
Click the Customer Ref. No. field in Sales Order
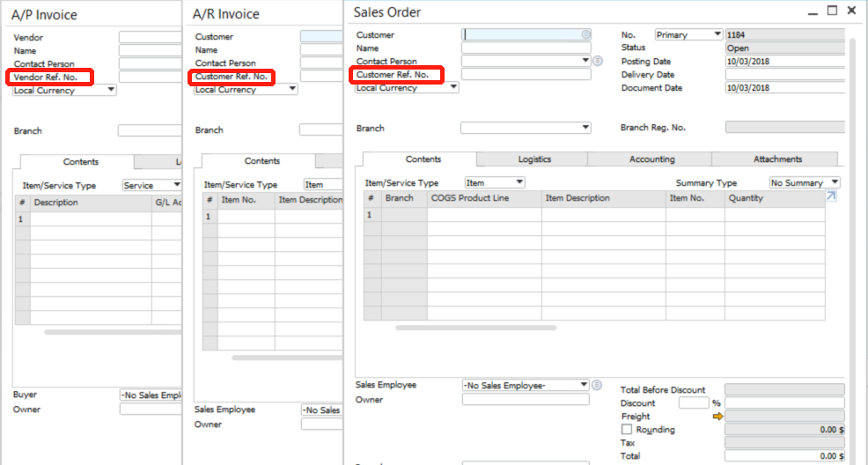point(526,75)
